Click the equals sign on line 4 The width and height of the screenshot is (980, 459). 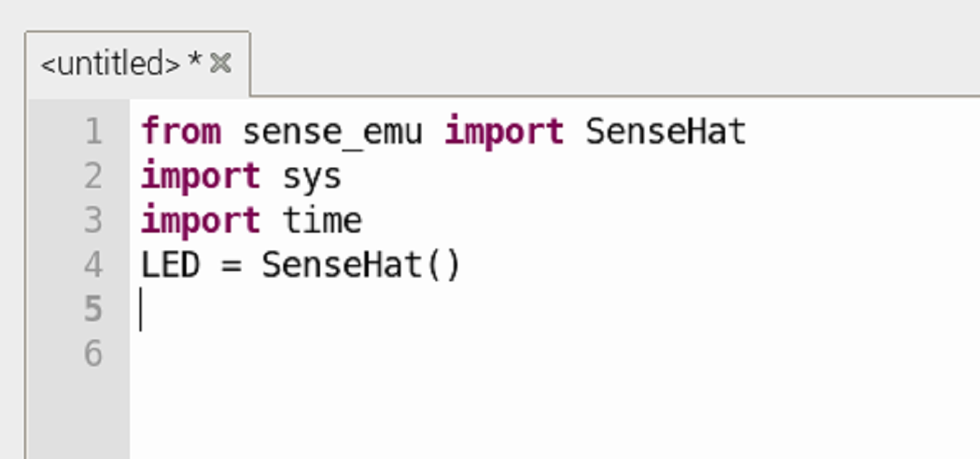(x=231, y=266)
